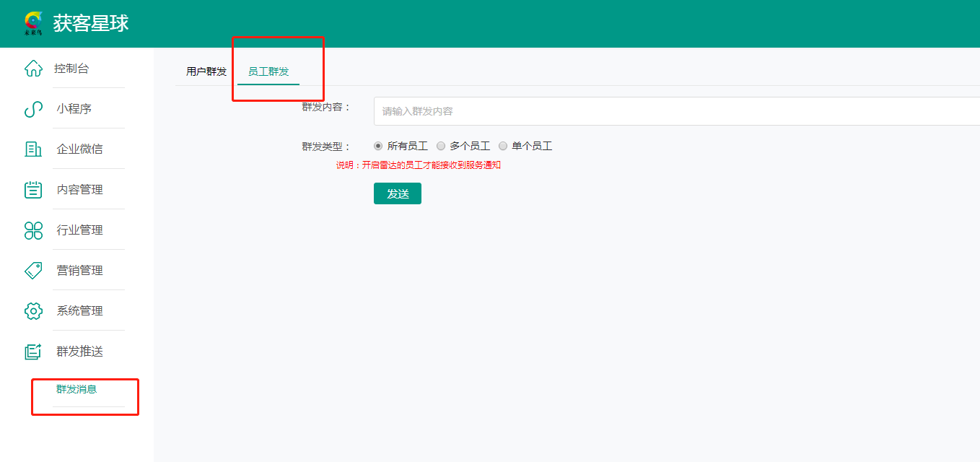
Task: Click the 系统管理 gear icon
Action: point(33,311)
